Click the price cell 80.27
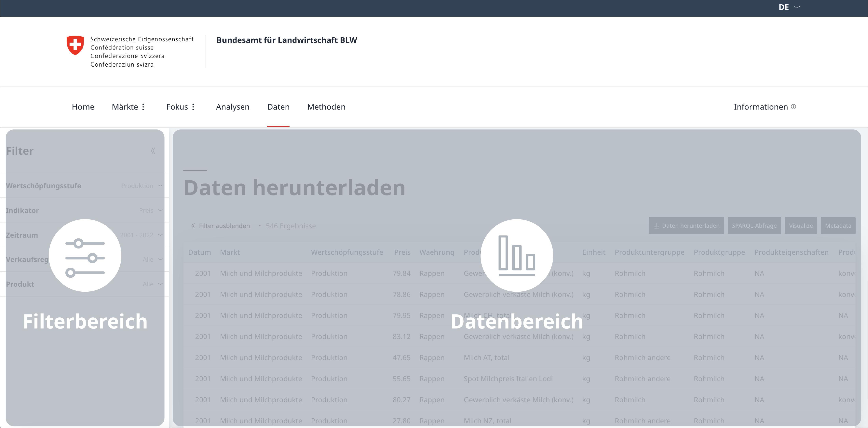 [x=401, y=400]
